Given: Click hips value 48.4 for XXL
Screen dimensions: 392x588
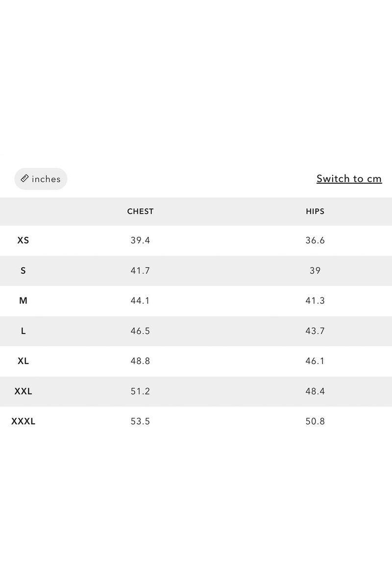Looking at the screenshot, I should (x=315, y=392).
